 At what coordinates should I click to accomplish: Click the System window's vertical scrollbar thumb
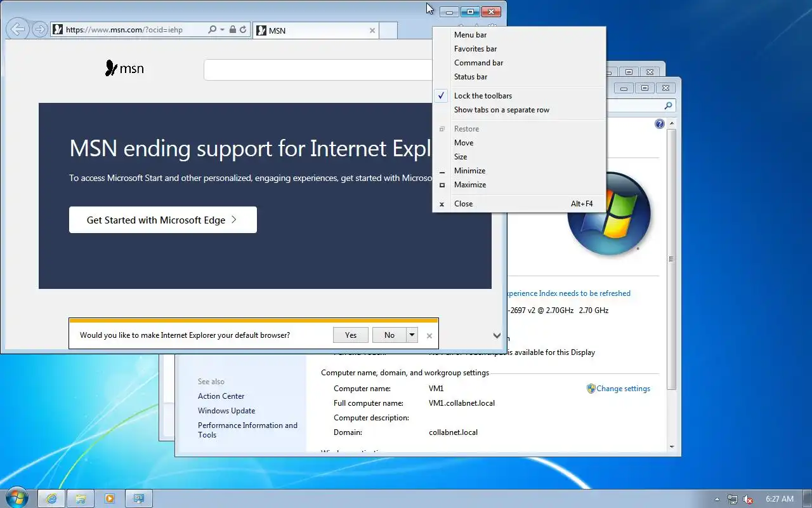[x=671, y=258]
